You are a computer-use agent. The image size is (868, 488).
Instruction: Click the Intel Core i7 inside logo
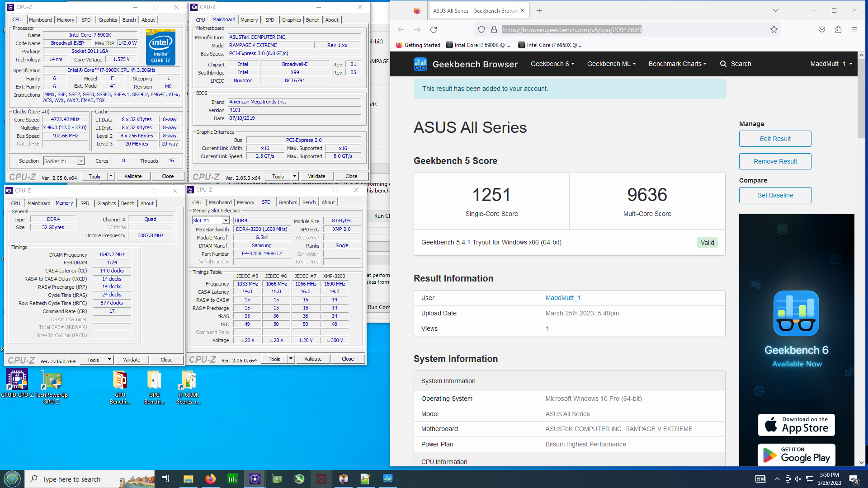160,47
